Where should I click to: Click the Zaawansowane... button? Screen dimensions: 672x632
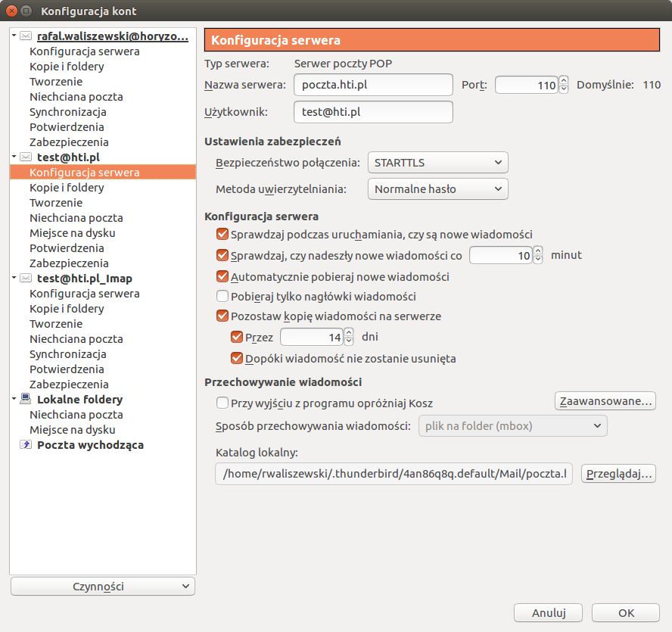pyautogui.click(x=605, y=401)
